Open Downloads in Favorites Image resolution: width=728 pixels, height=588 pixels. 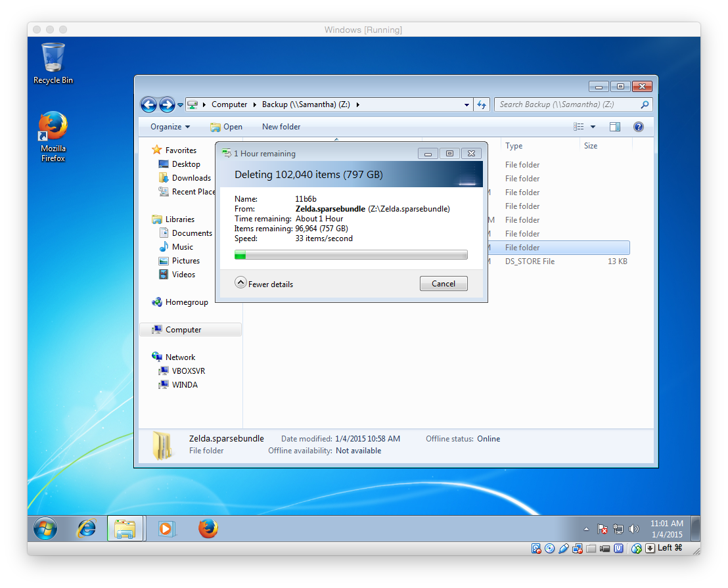[x=185, y=178]
